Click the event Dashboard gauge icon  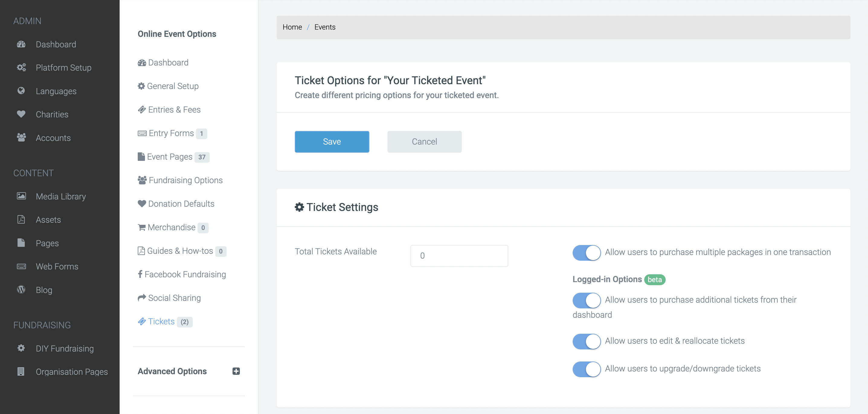[x=142, y=62]
